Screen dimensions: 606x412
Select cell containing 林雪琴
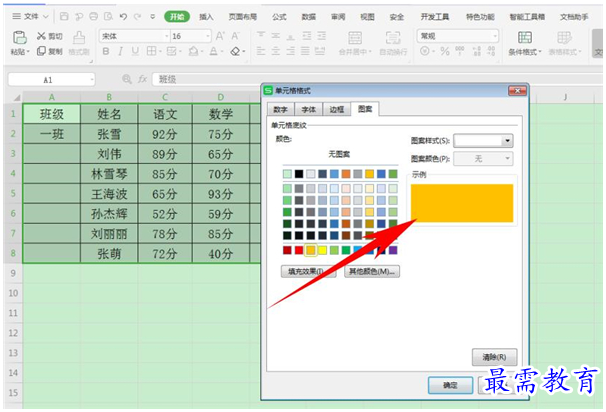[x=109, y=174]
